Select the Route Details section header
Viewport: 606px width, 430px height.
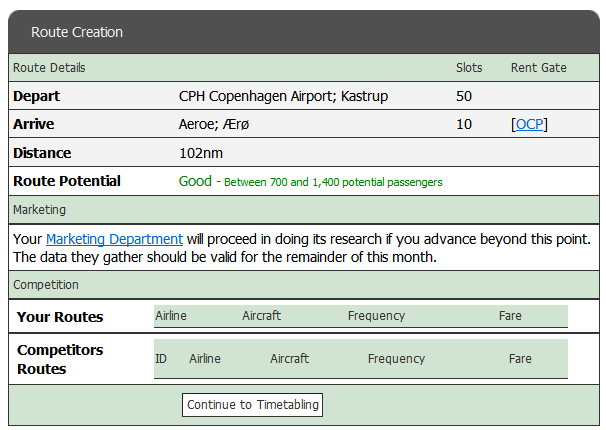(49, 68)
